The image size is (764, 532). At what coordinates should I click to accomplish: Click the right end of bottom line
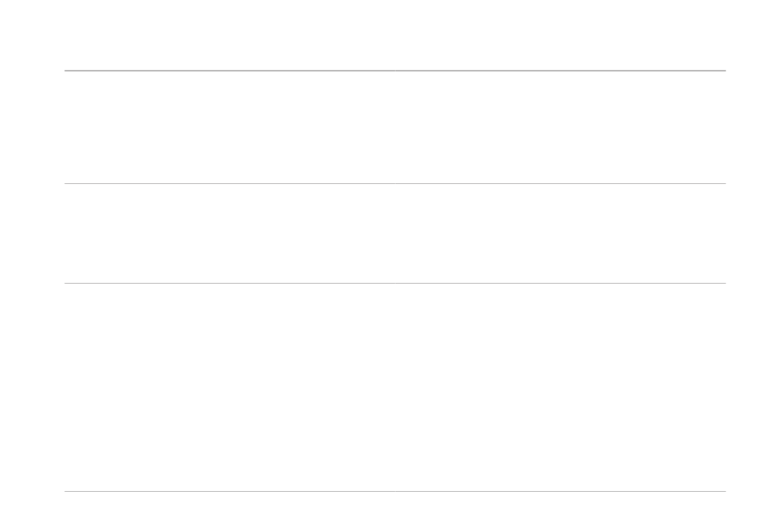[725, 491]
